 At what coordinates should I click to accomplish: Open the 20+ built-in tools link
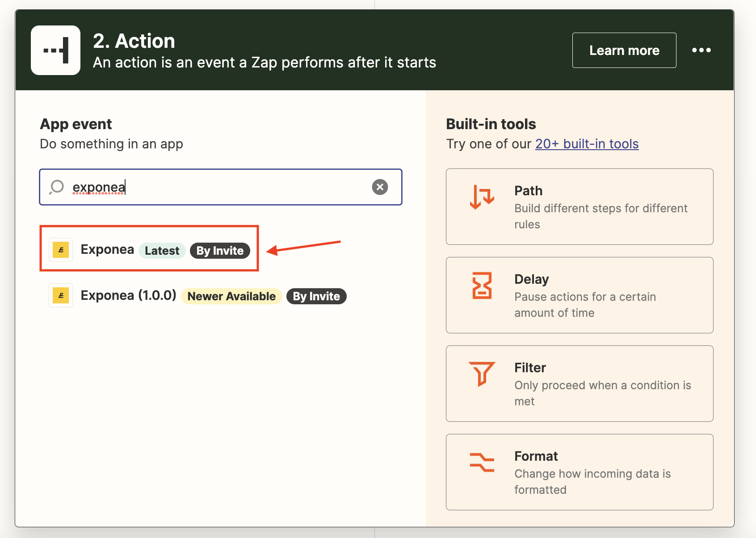tap(587, 144)
